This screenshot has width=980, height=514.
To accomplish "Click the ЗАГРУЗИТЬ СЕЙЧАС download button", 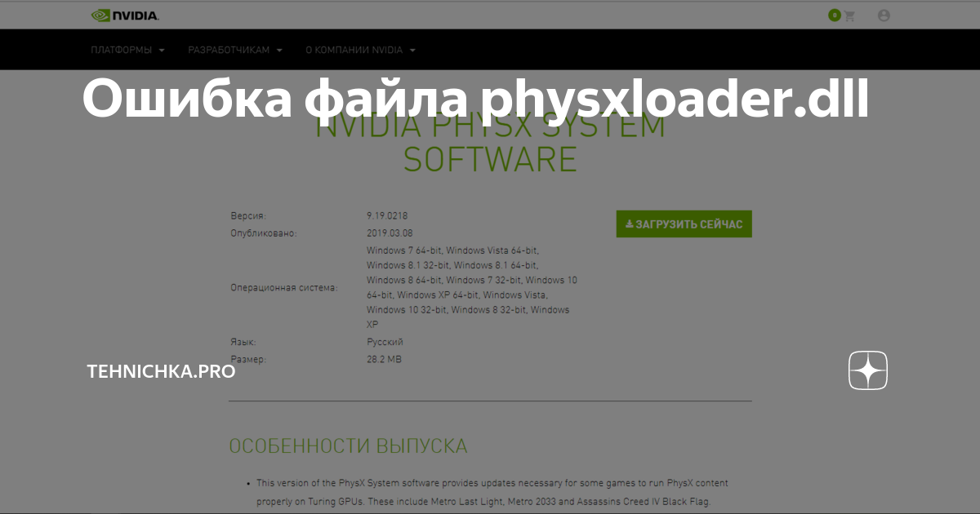I will (684, 224).
